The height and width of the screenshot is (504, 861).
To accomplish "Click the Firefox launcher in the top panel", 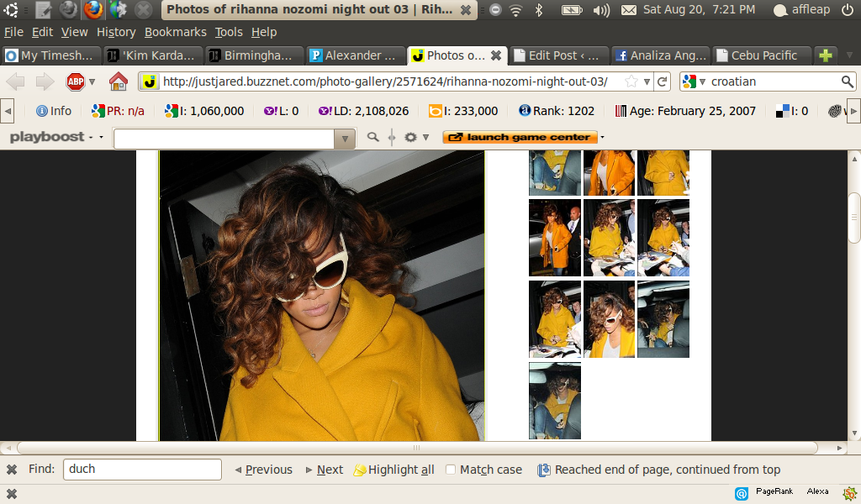I will (93, 9).
